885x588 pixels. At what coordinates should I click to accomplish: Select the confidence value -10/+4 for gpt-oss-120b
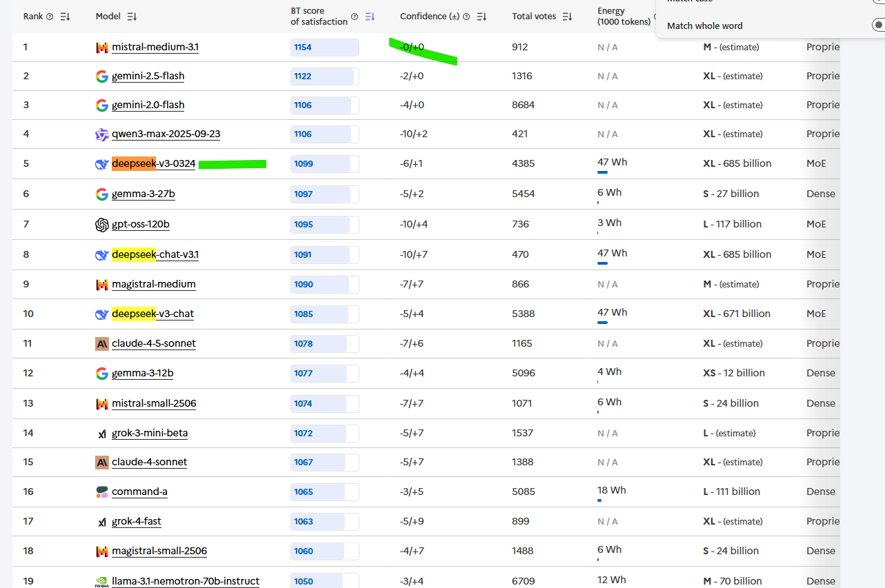pyautogui.click(x=414, y=225)
